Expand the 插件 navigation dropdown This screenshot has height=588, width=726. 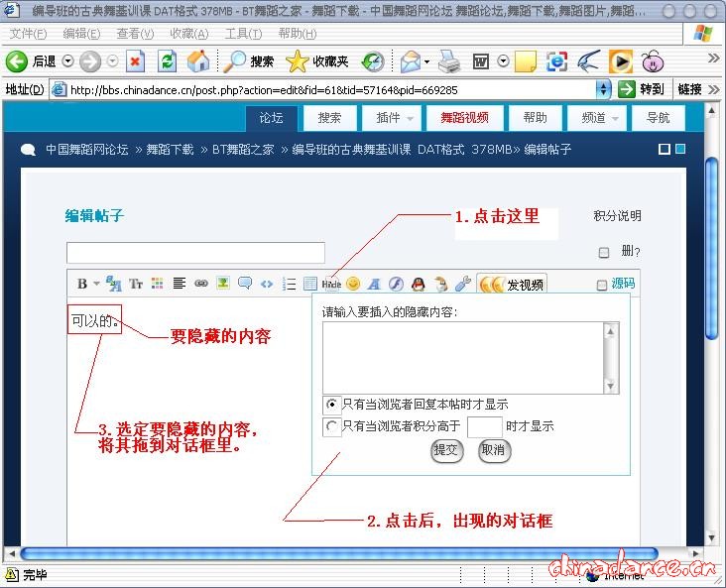(410, 119)
